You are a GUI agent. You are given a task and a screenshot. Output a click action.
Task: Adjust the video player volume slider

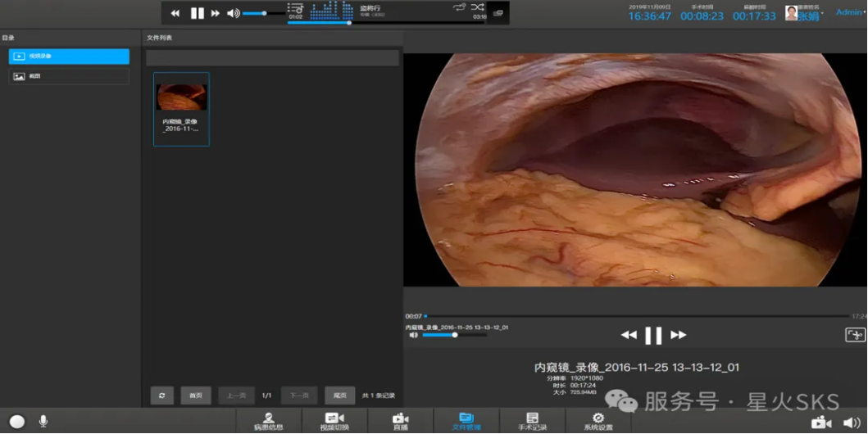455,335
